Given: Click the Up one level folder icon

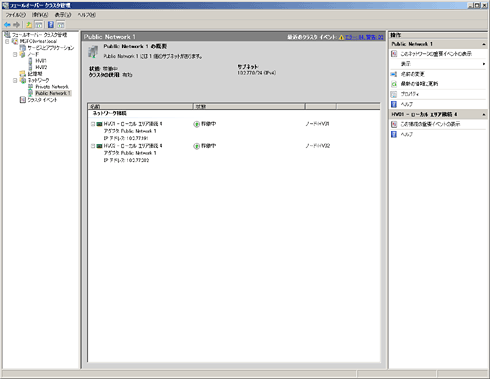Looking at the screenshot, I should click(x=29, y=25).
